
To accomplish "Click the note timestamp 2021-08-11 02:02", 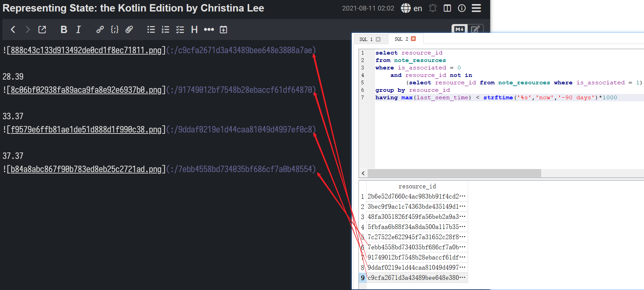I will pyautogui.click(x=368, y=8).
